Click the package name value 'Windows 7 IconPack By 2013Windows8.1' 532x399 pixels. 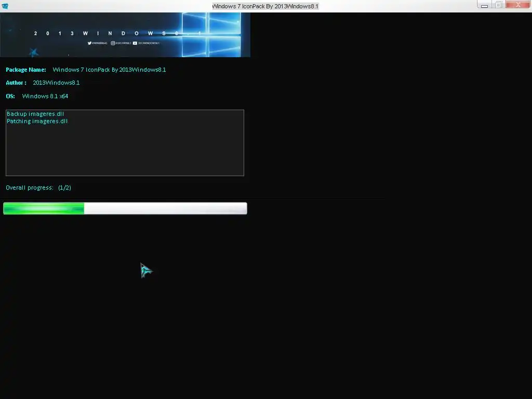tap(109, 70)
